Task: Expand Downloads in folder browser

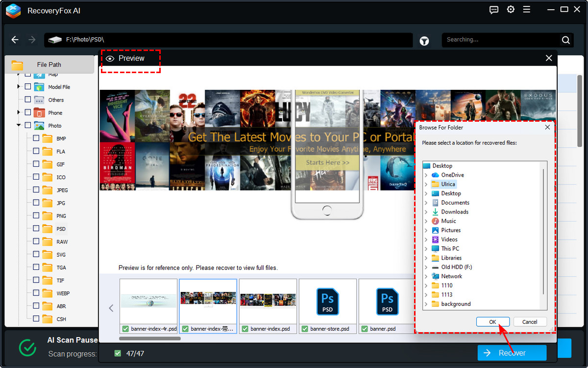Action: pos(426,212)
